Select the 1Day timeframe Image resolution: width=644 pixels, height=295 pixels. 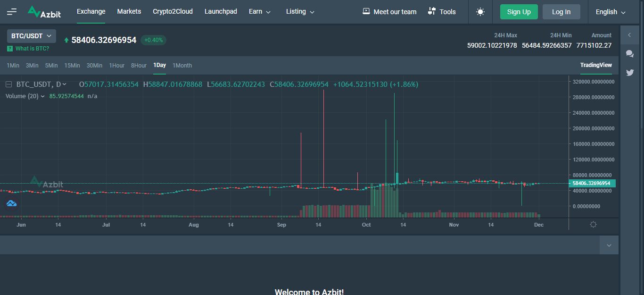[160, 66]
